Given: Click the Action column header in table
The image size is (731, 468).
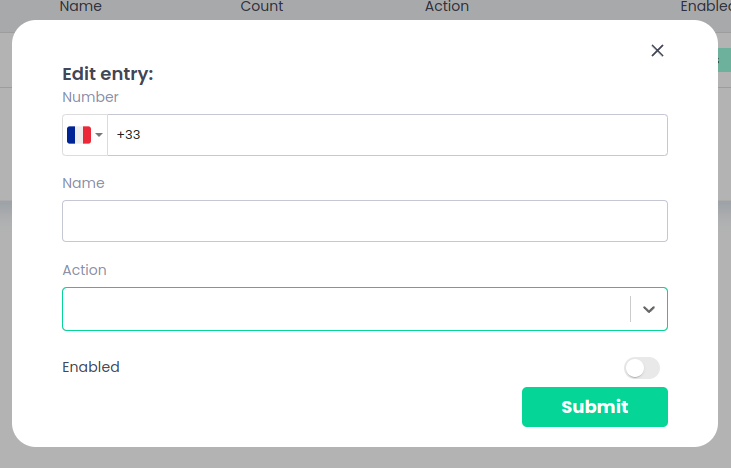Looking at the screenshot, I should point(446,7).
